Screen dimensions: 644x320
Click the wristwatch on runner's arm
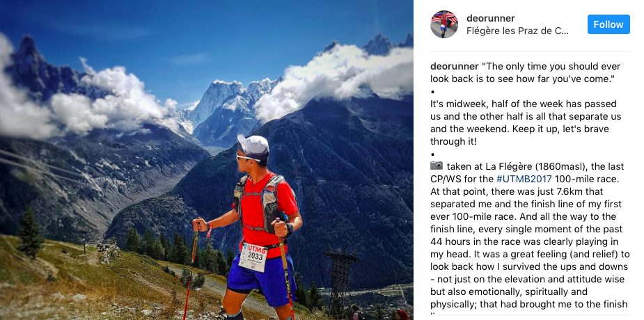pyautogui.click(x=290, y=228)
